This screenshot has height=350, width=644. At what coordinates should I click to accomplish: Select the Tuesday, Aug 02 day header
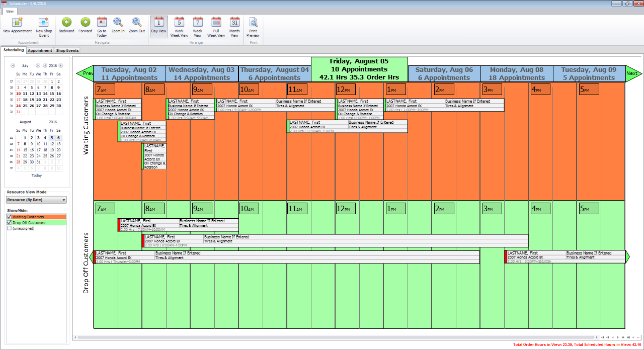click(129, 73)
